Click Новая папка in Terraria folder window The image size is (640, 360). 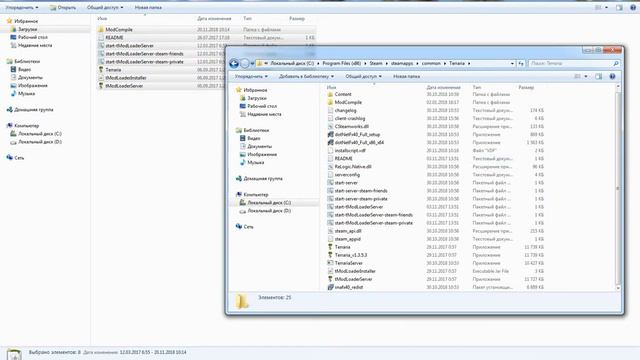click(x=407, y=76)
